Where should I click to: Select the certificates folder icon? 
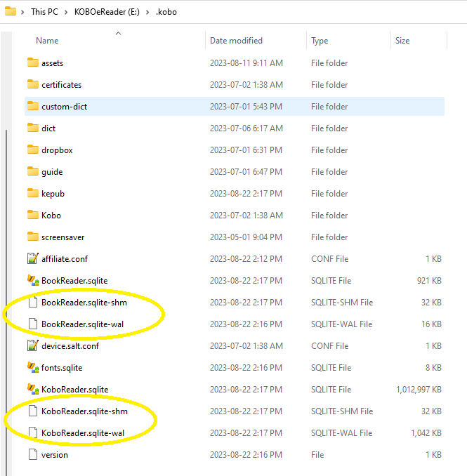(33, 84)
